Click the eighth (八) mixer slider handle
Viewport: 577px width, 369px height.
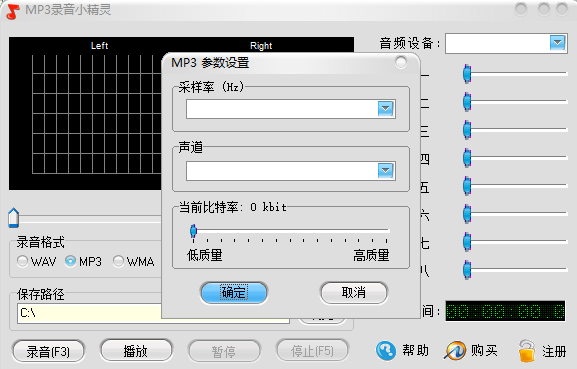(x=467, y=269)
